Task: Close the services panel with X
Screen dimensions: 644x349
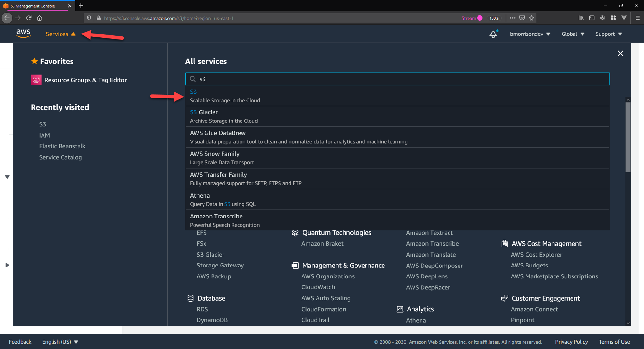Action: pos(620,53)
